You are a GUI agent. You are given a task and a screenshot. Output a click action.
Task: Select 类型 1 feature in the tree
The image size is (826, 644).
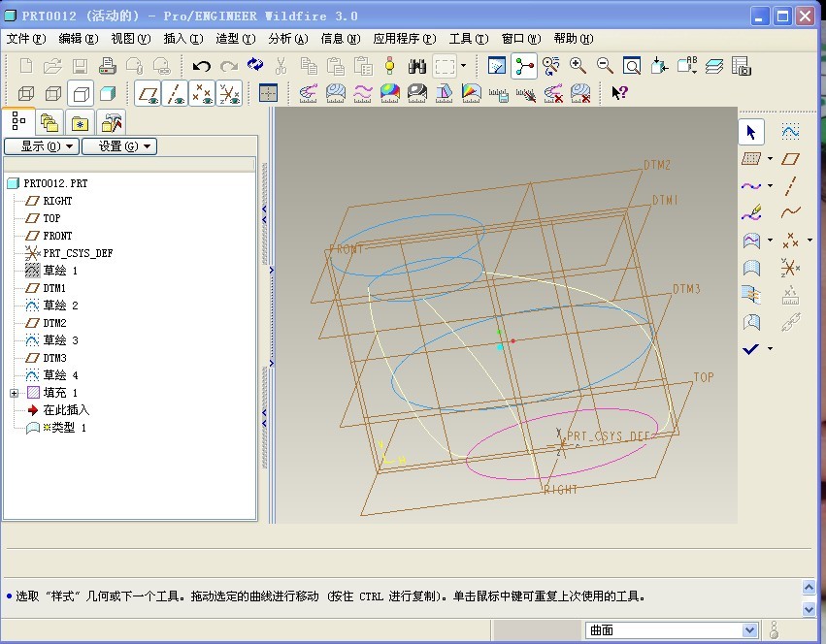pos(64,428)
